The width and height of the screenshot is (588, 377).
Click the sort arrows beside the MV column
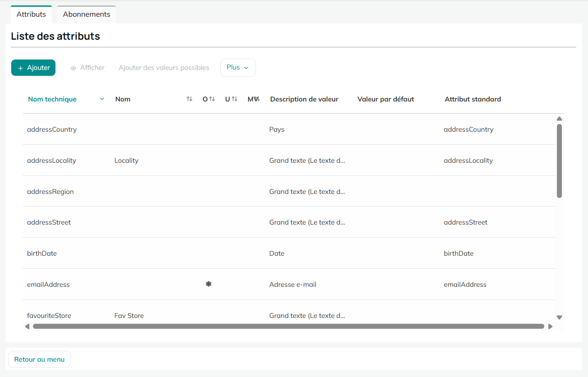[257, 99]
